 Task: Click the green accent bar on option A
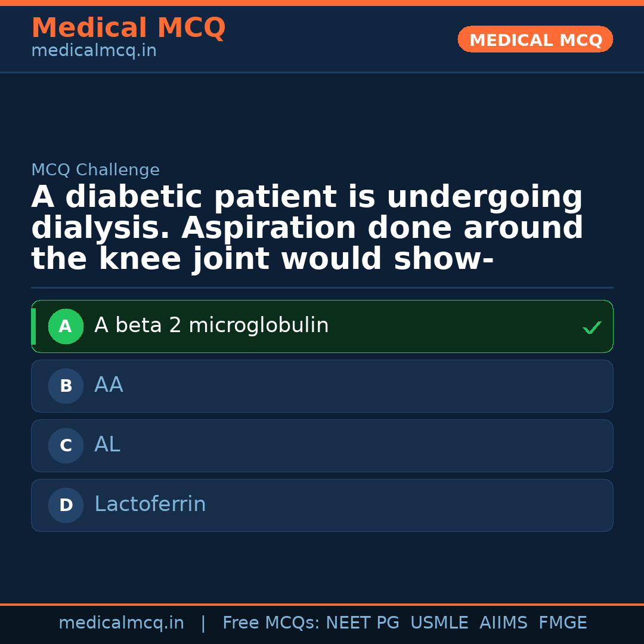33,326
